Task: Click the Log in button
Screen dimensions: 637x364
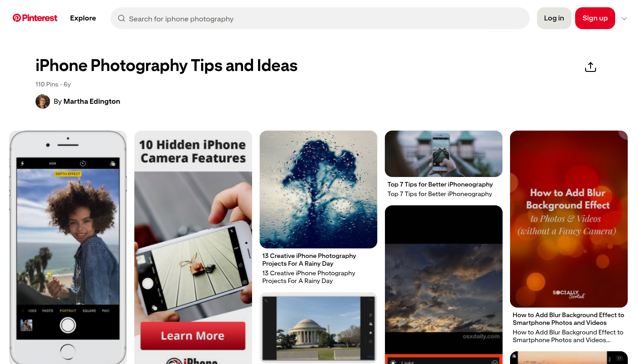Action: [554, 18]
